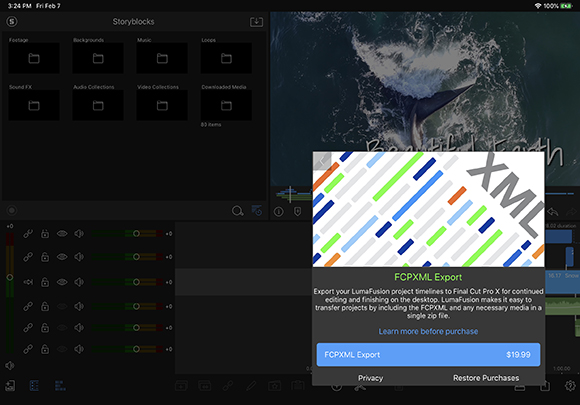This screenshot has width=580, height=405.
Task: Toggle link on the bottom track
Action: (x=28, y=349)
